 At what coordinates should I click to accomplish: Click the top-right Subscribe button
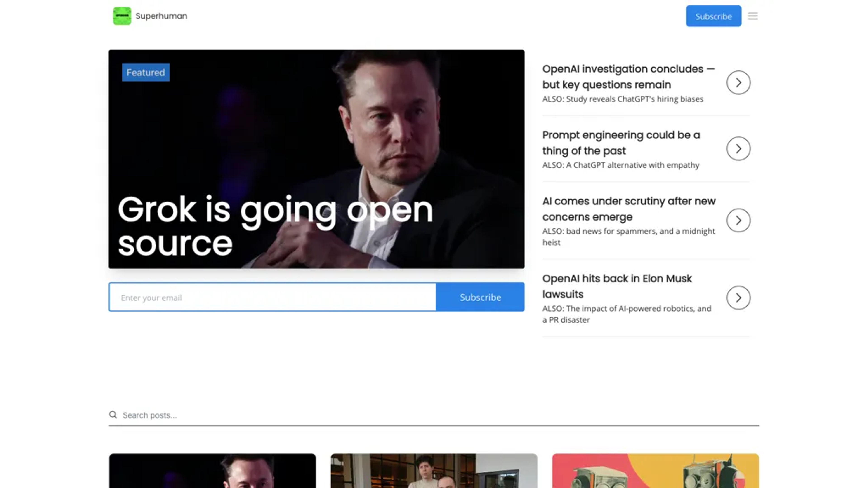click(x=714, y=16)
